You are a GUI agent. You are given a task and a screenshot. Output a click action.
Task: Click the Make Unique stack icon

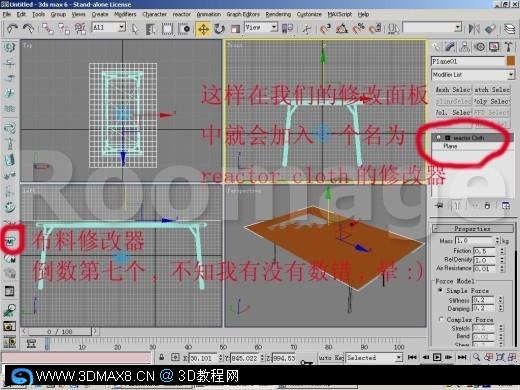click(x=475, y=206)
